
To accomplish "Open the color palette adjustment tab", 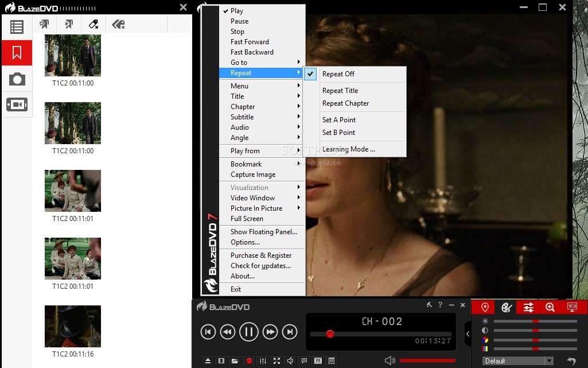I will click(x=506, y=307).
